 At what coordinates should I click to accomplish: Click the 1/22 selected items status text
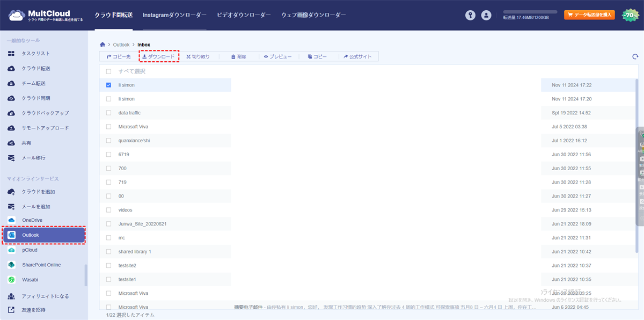(x=130, y=315)
